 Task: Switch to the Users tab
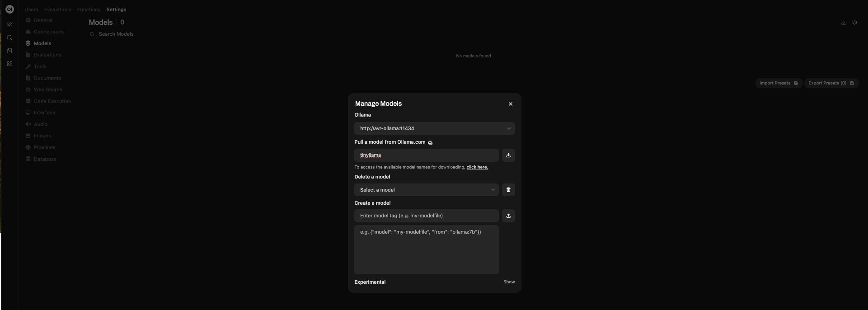(x=31, y=9)
